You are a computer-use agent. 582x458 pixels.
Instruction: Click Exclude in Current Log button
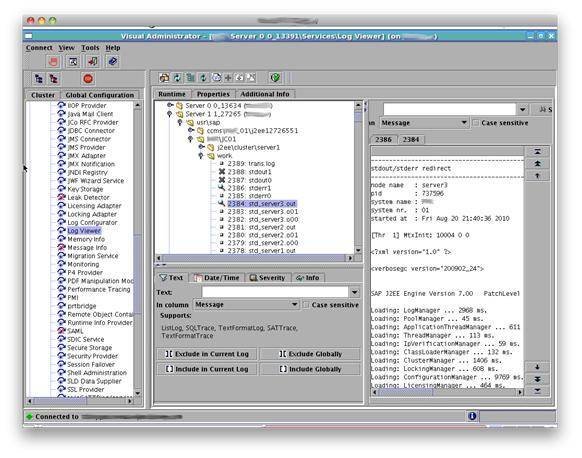click(207, 354)
